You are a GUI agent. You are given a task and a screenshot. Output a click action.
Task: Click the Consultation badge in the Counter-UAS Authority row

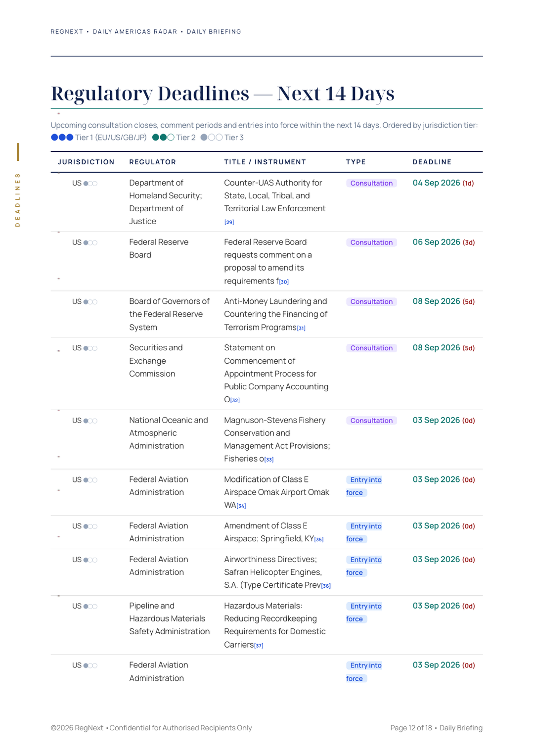pyautogui.click(x=371, y=183)
